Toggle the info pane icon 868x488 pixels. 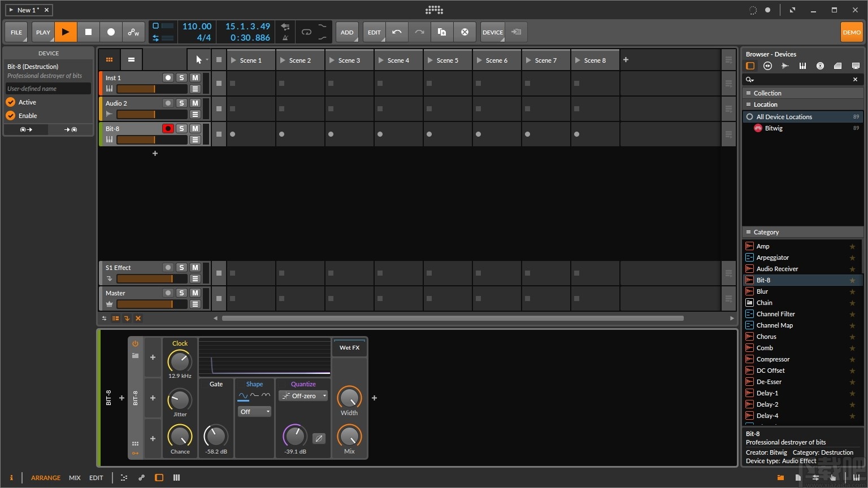[11, 478]
